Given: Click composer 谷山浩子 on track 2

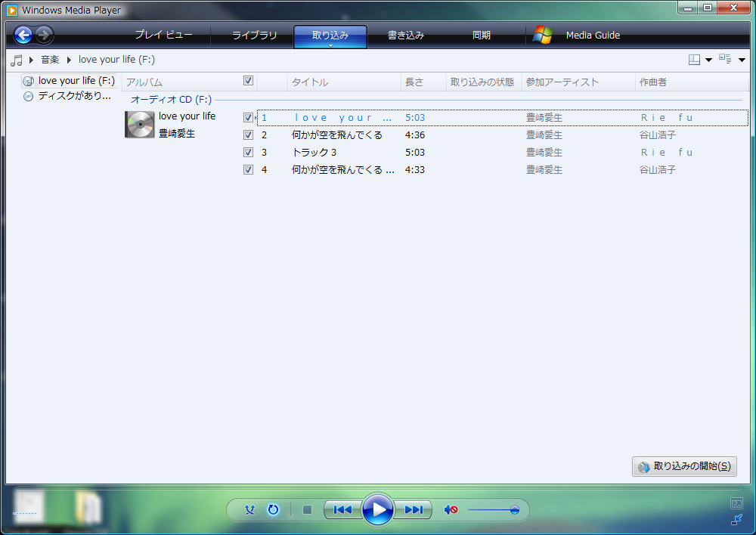Looking at the screenshot, I should (x=657, y=135).
